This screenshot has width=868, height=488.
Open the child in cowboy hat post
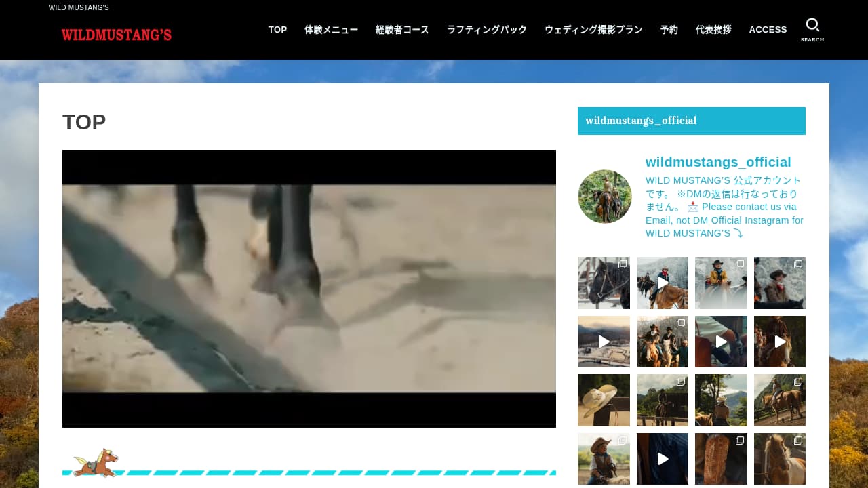pos(604,459)
